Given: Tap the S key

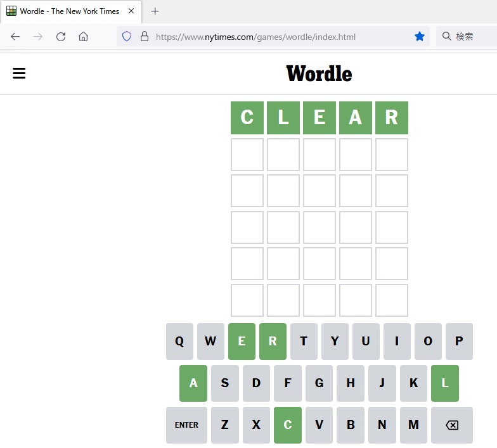Looking at the screenshot, I should coord(224,383).
